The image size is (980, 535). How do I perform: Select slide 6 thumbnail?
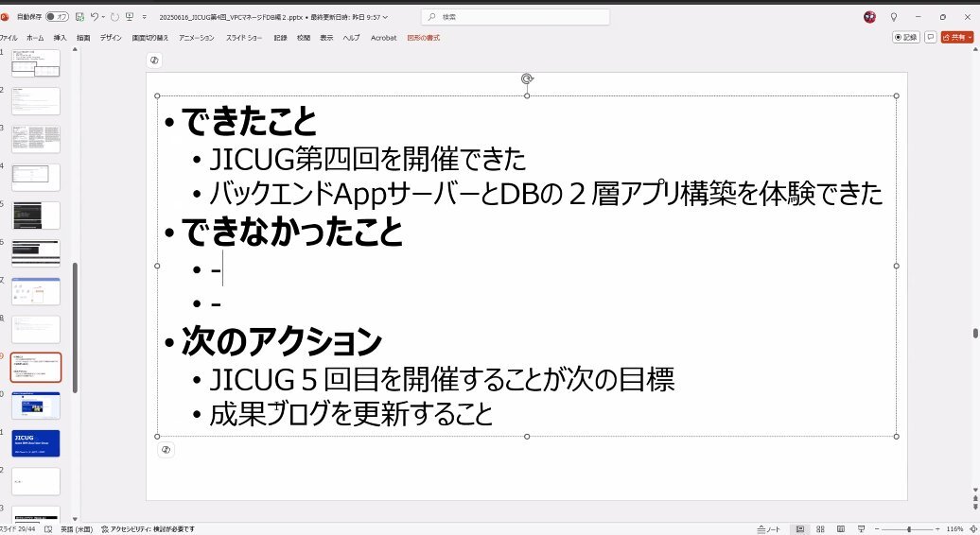click(x=36, y=253)
